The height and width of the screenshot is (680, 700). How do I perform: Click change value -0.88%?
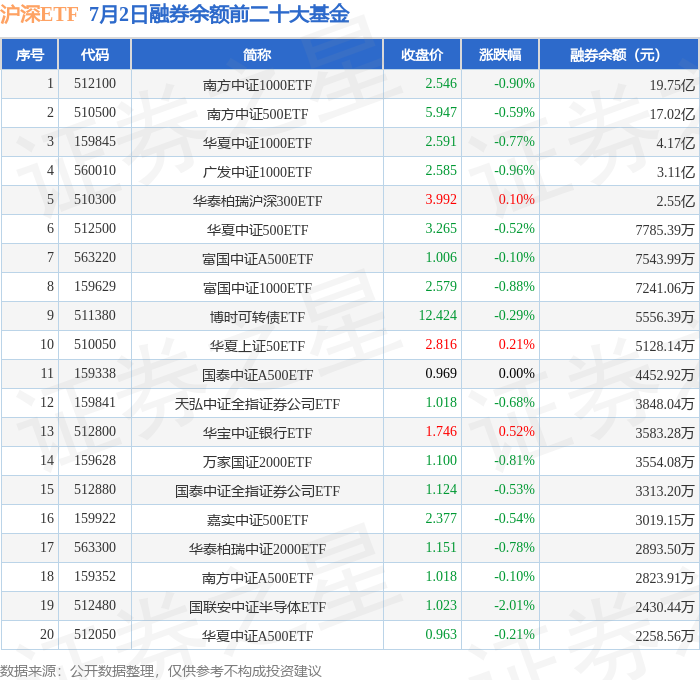point(514,287)
